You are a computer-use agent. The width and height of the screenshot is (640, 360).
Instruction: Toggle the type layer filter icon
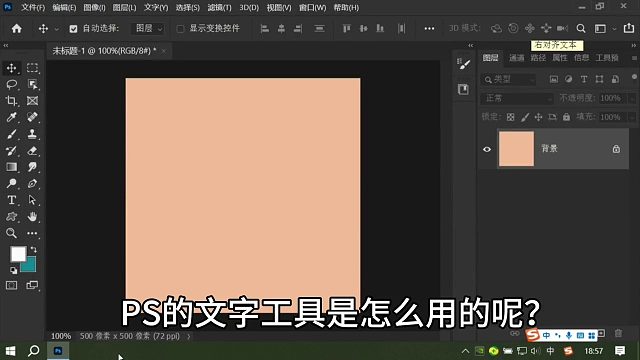tap(584, 79)
